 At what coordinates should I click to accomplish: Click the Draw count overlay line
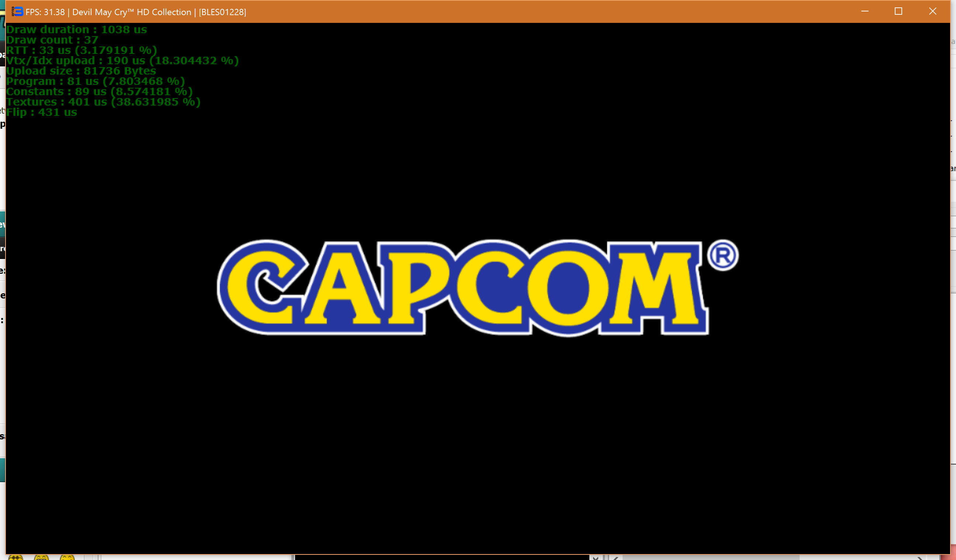pos(52,40)
